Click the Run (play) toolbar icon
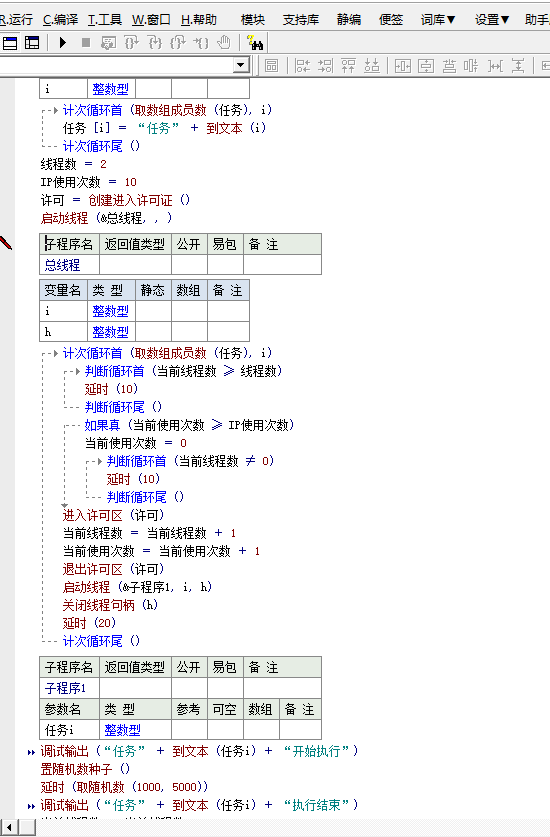 (x=63, y=43)
